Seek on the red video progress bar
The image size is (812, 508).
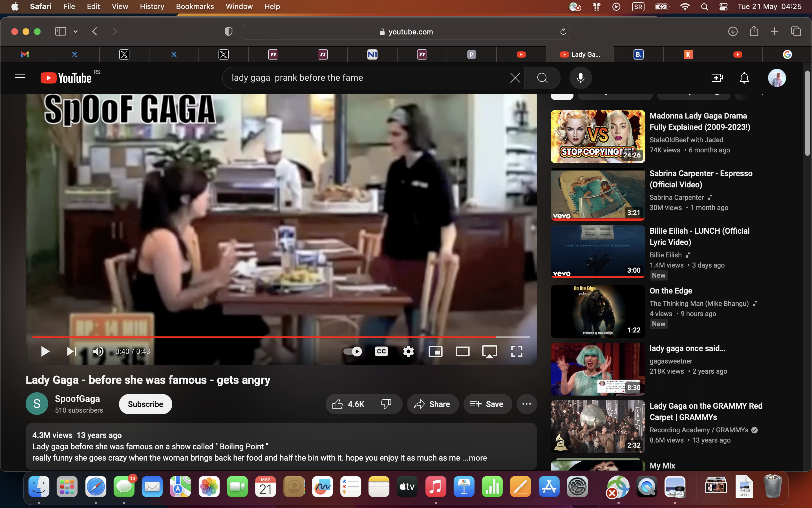[x=281, y=337]
